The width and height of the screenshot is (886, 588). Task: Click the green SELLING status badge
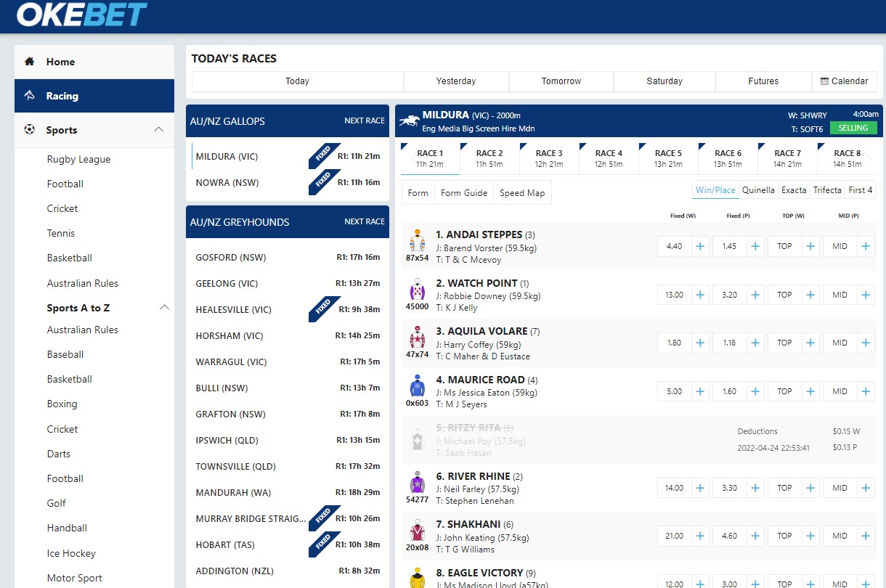853,128
